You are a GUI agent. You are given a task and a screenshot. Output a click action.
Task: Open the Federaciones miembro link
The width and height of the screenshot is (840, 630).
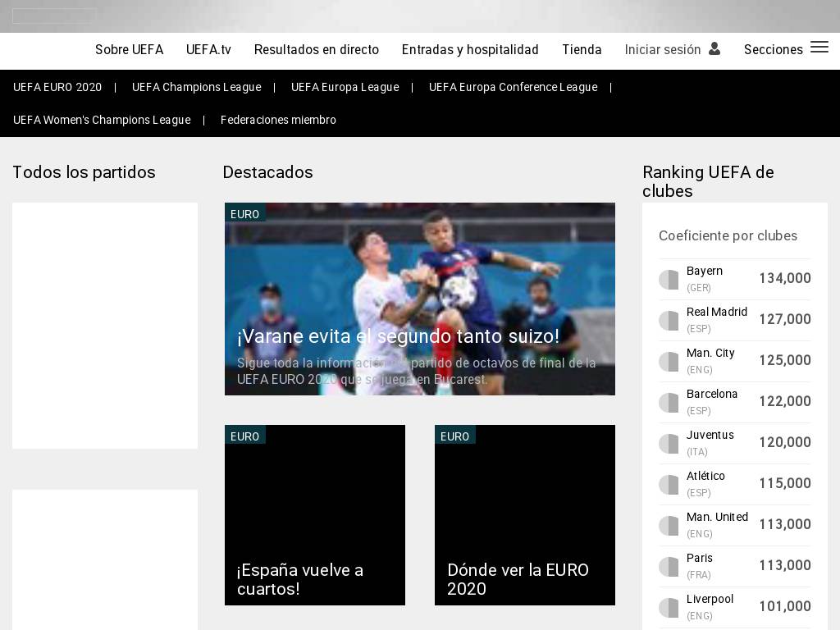[x=278, y=120]
